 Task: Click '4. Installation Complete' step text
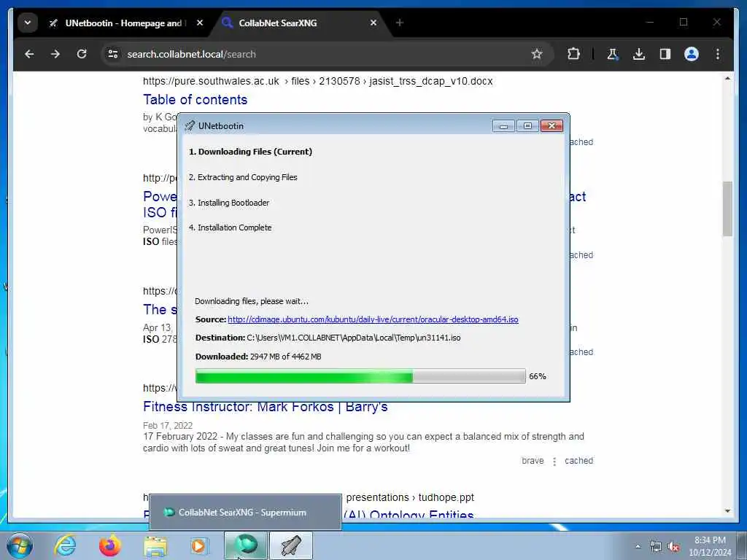click(230, 227)
